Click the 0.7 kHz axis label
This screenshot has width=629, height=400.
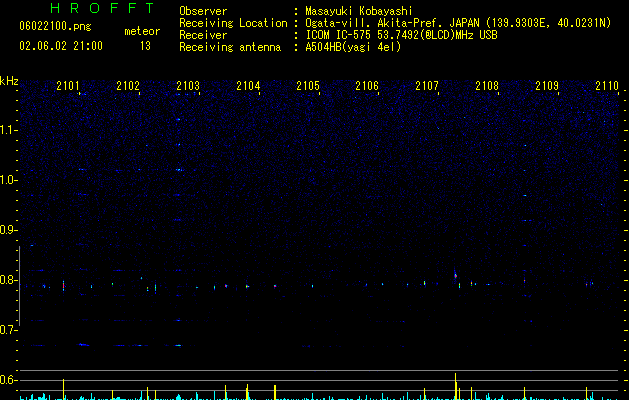pos(9,330)
